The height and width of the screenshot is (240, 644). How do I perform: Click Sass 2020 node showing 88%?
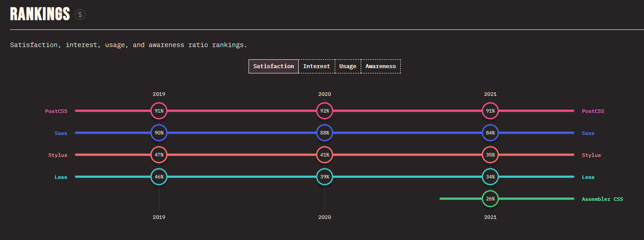tap(325, 133)
